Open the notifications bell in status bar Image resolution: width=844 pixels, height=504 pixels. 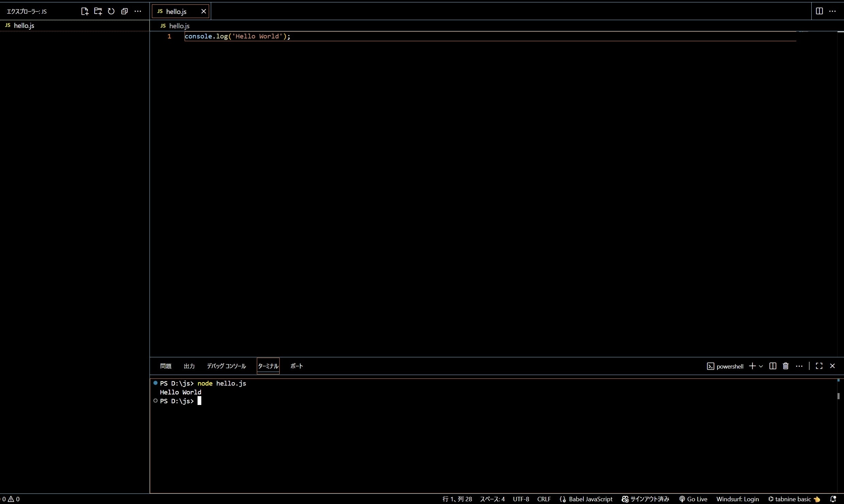pyautogui.click(x=833, y=499)
